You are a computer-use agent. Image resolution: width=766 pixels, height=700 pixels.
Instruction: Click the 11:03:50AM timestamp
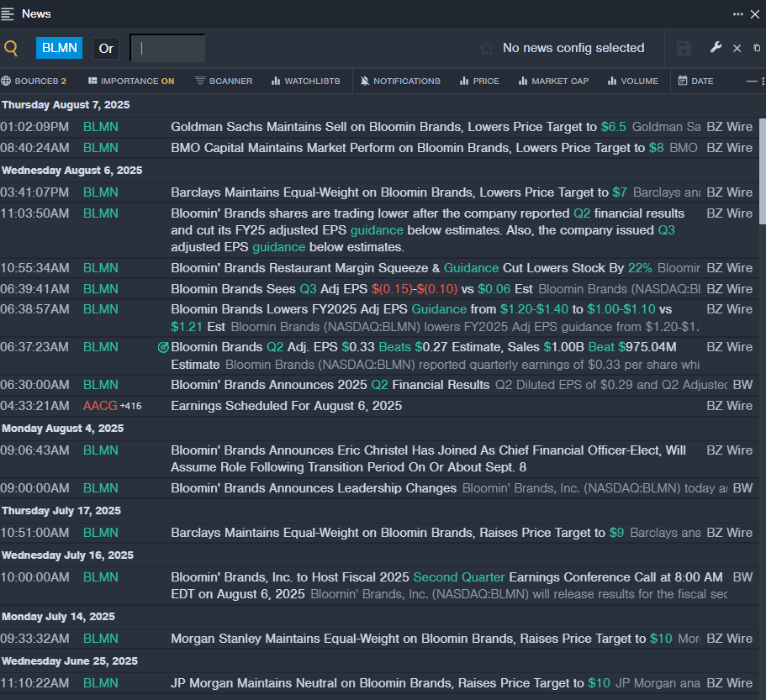click(34, 213)
